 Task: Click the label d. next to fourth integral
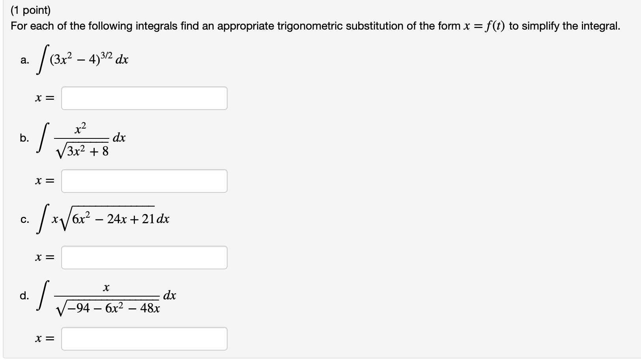25,295
